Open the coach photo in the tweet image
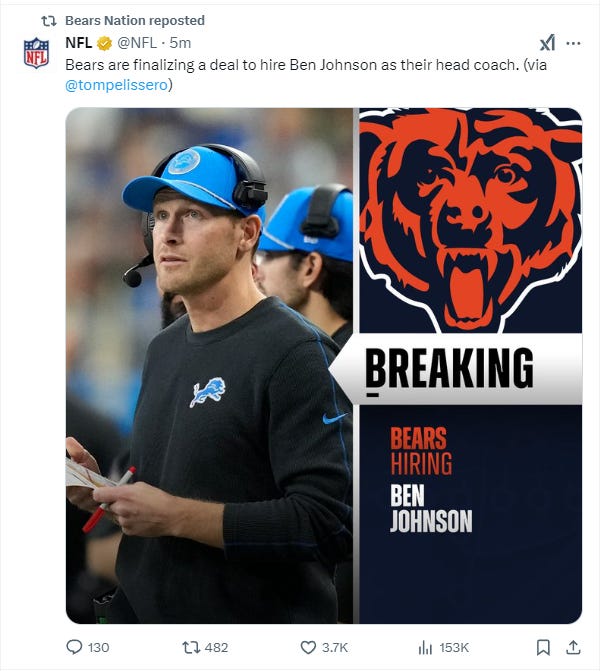 209,365
